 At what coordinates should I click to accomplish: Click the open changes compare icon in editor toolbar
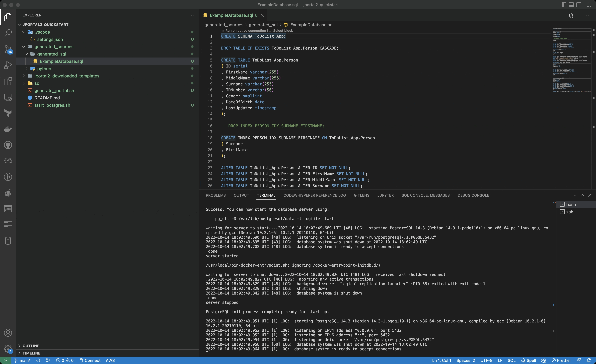571,15
